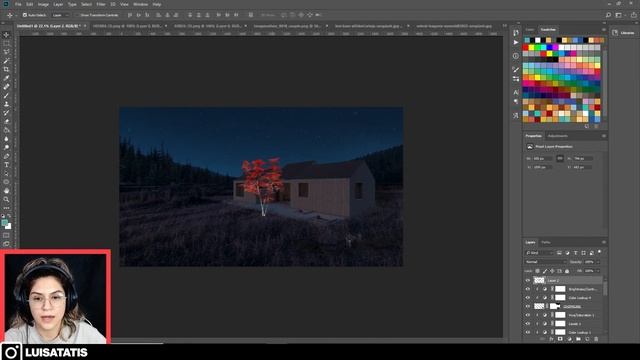This screenshot has width=640, height=360.
Task: Hide Levels 1 layer eye icon
Action: (x=527, y=324)
